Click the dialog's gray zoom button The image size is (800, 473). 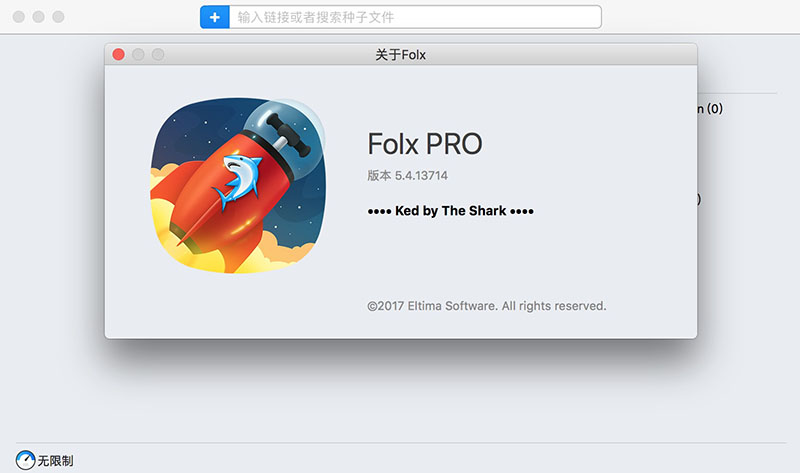point(158,55)
